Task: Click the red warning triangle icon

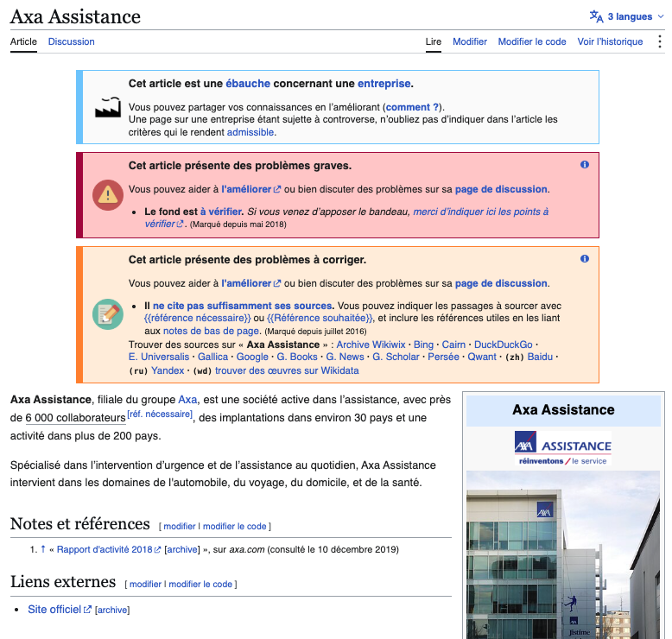Action: (108, 195)
